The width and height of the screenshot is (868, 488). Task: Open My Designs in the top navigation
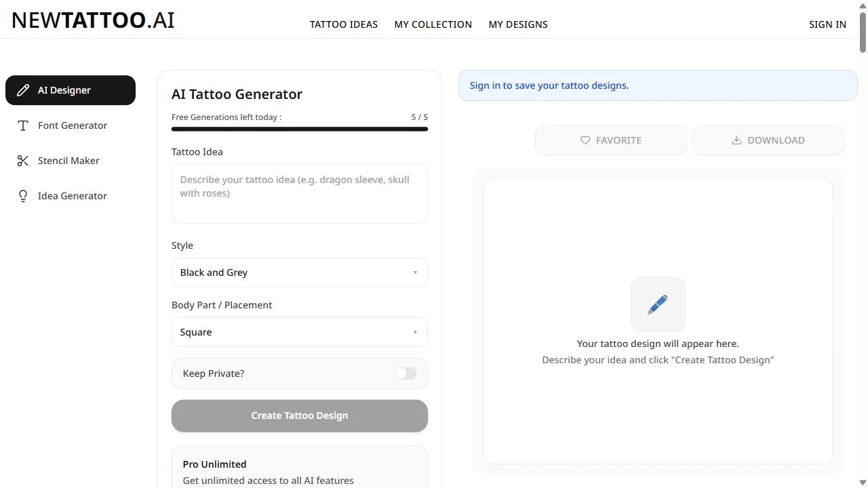(518, 24)
